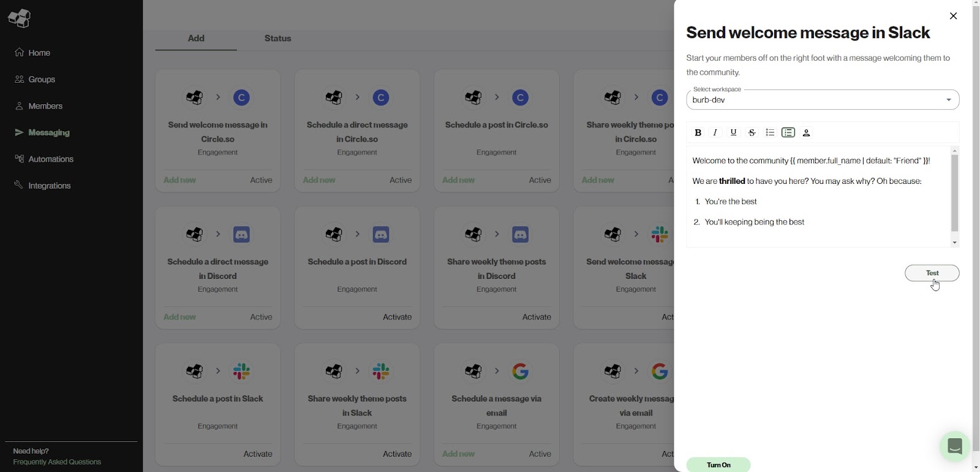Toggle bold formatting in the editor
The image size is (980, 472).
pos(698,132)
